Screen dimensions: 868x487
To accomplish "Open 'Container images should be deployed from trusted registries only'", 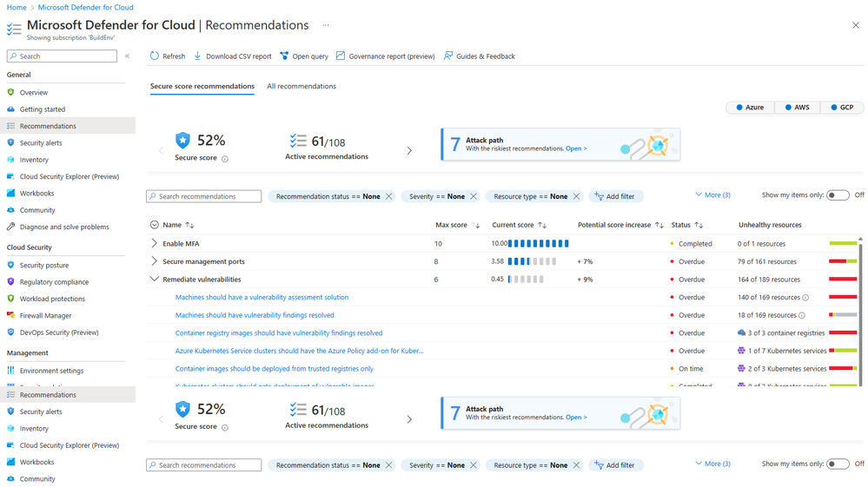I will [x=274, y=368].
